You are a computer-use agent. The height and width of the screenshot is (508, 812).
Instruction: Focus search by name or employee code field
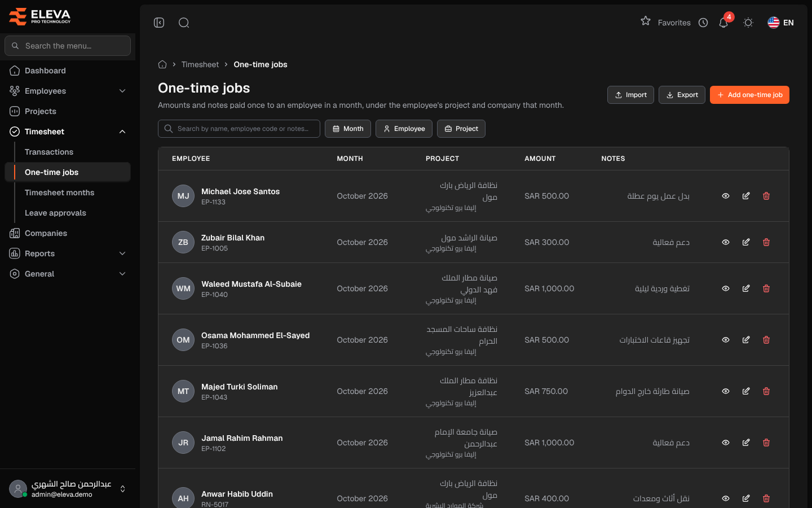pos(239,129)
